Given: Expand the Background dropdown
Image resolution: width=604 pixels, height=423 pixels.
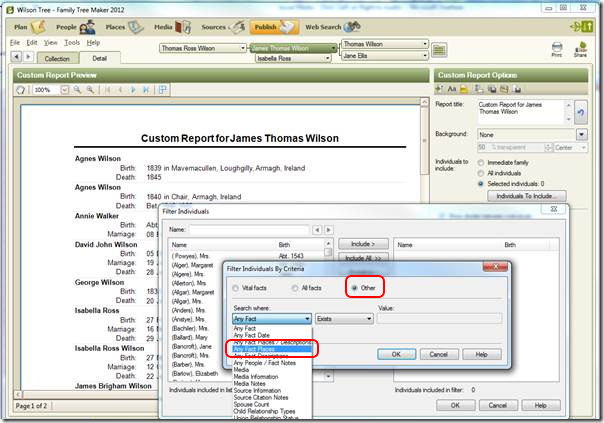Looking at the screenshot, I should (x=582, y=134).
